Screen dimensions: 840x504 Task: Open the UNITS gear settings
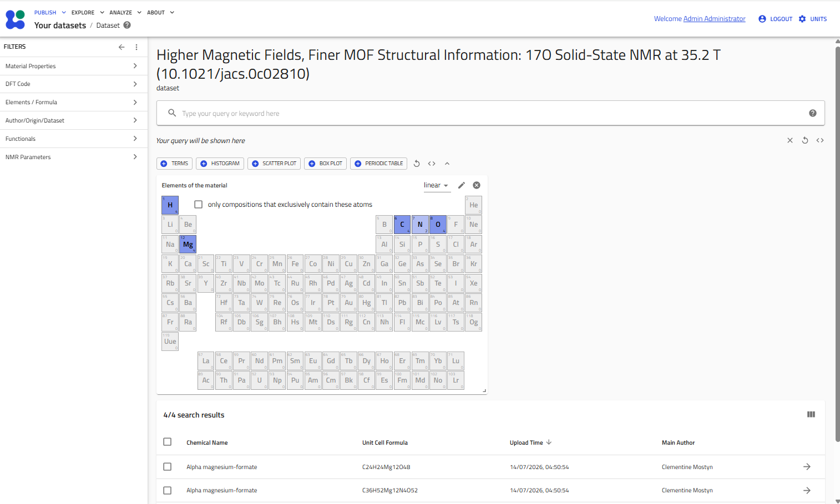[x=813, y=19]
